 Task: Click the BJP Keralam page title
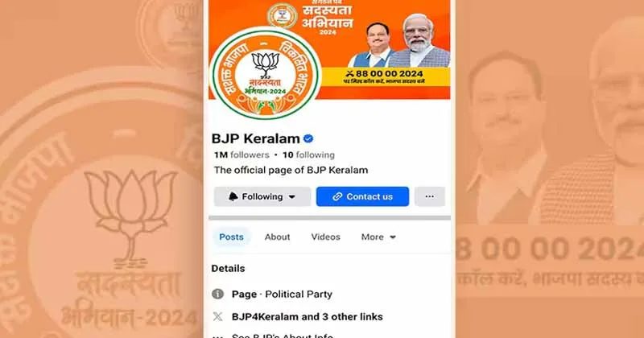coord(255,138)
